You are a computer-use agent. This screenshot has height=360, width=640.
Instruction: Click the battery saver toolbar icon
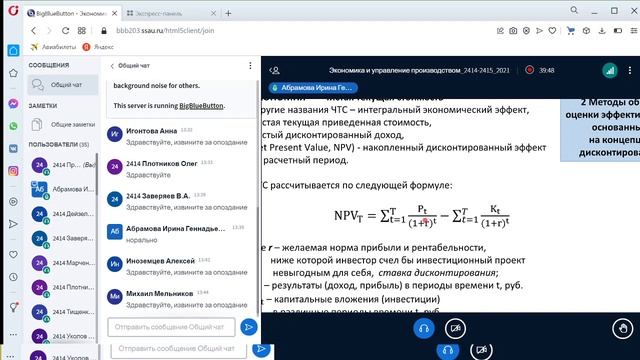click(x=618, y=31)
